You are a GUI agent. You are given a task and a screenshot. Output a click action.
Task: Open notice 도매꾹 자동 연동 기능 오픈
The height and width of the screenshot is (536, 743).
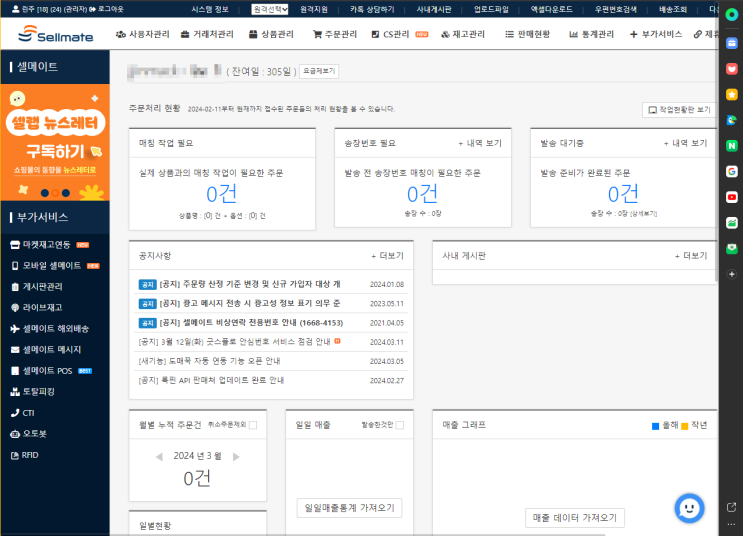point(209,361)
